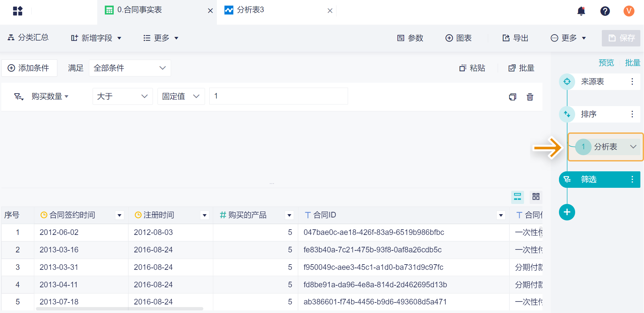Viewport: 644px width, 313px height.
Task: Click the date cell 2013-04-11
Action: tap(59, 285)
